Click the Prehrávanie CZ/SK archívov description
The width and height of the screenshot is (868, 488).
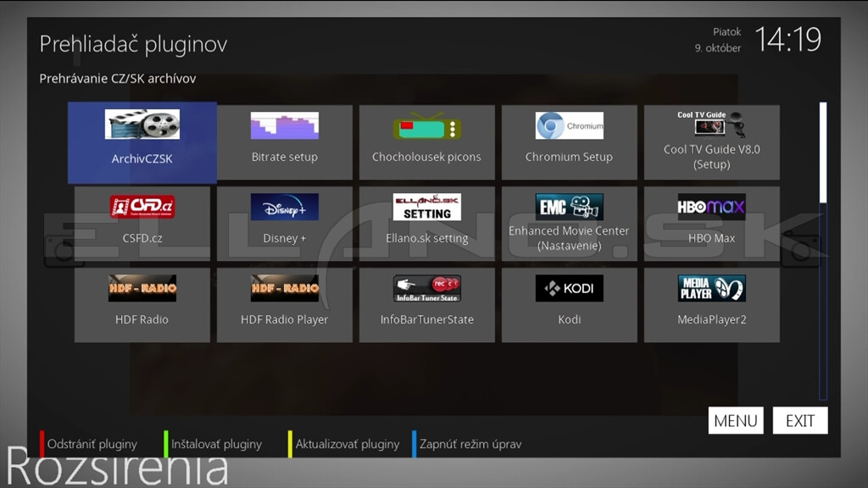tap(117, 79)
